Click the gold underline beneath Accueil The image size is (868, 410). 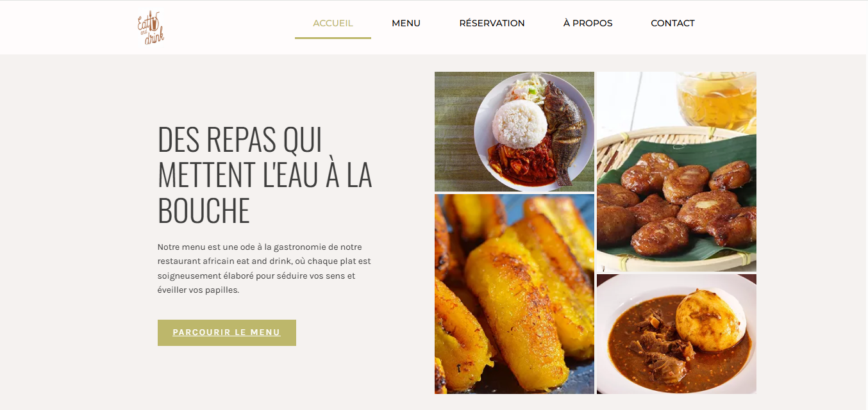[333, 38]
